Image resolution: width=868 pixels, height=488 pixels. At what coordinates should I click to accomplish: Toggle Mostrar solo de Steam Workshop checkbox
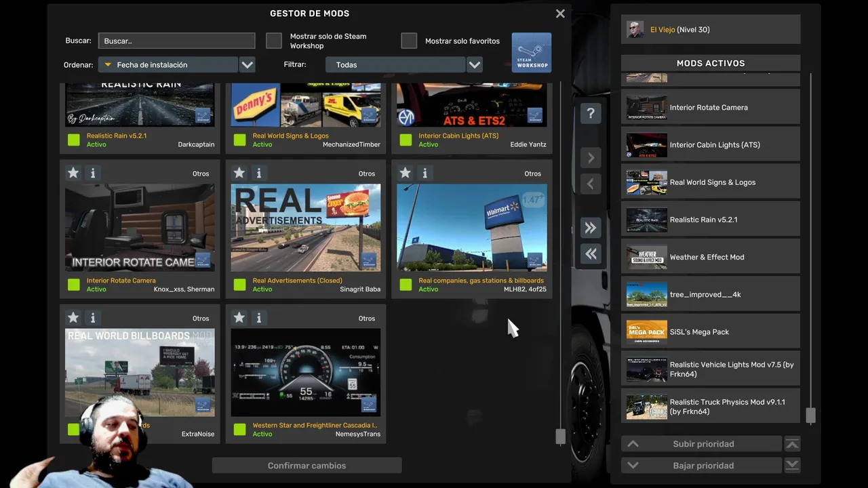pyautogui.click(x=274, y=41)
